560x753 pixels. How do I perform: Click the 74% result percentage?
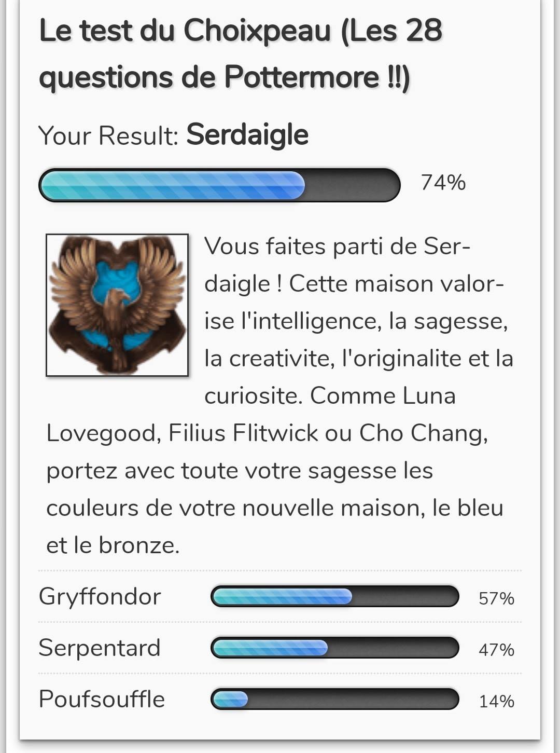pos(443,183)
